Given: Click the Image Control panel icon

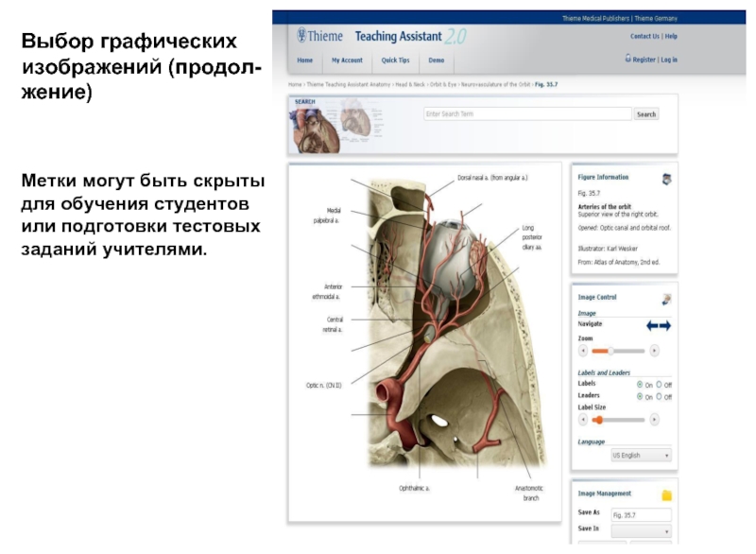Looking at the screenshot, I should pyautogui.click(x=666, y=300).
